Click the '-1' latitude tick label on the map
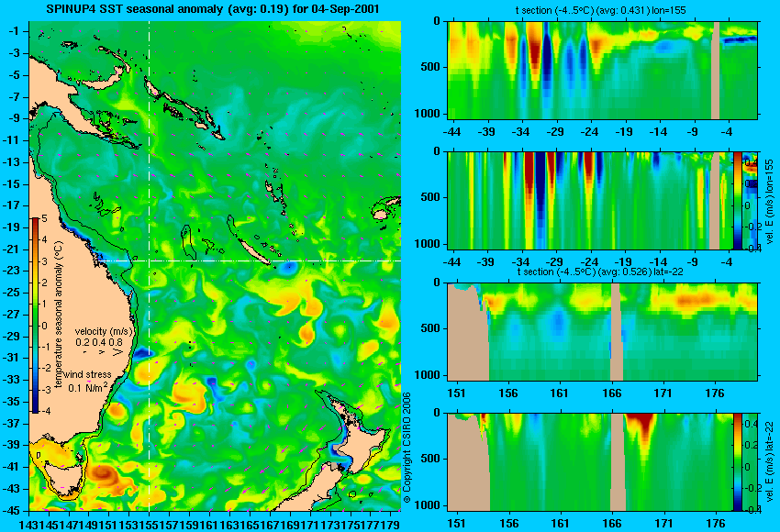Image resolution: width=780 pixels, height=532 pixels. (x=17, y=31)
